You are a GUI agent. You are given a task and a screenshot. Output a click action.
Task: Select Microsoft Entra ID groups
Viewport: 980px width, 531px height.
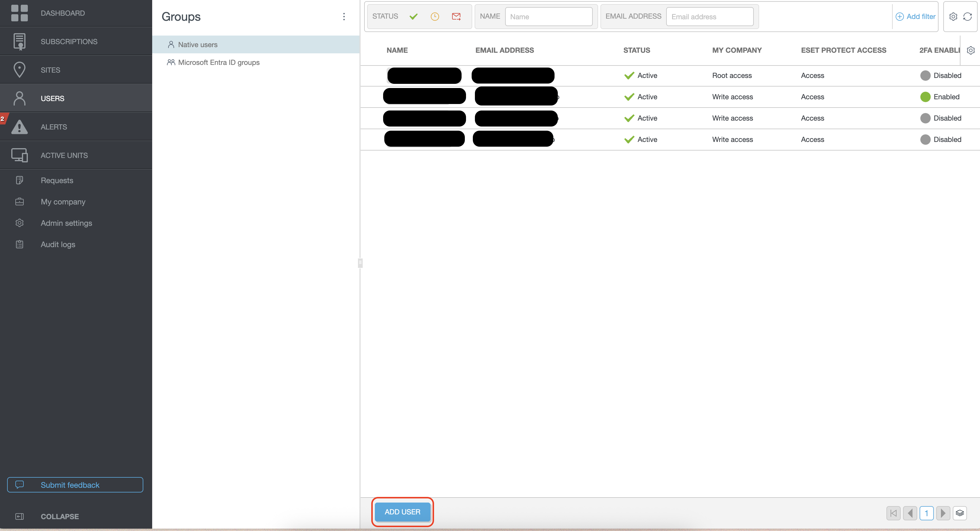[x=256, y=62]
